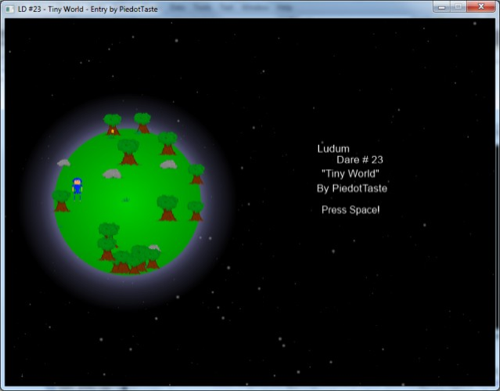Minimize the Tiny World game window

tap(442, 7)
